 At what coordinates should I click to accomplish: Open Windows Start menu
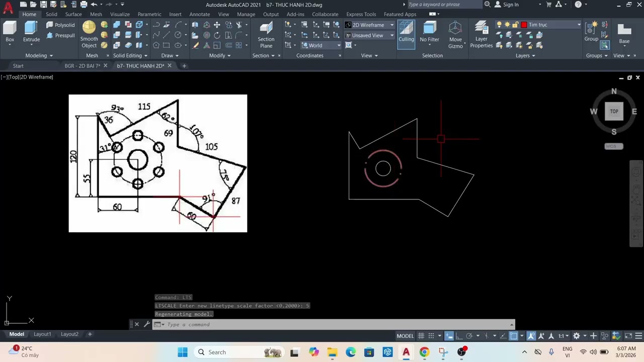coord(182,352)
